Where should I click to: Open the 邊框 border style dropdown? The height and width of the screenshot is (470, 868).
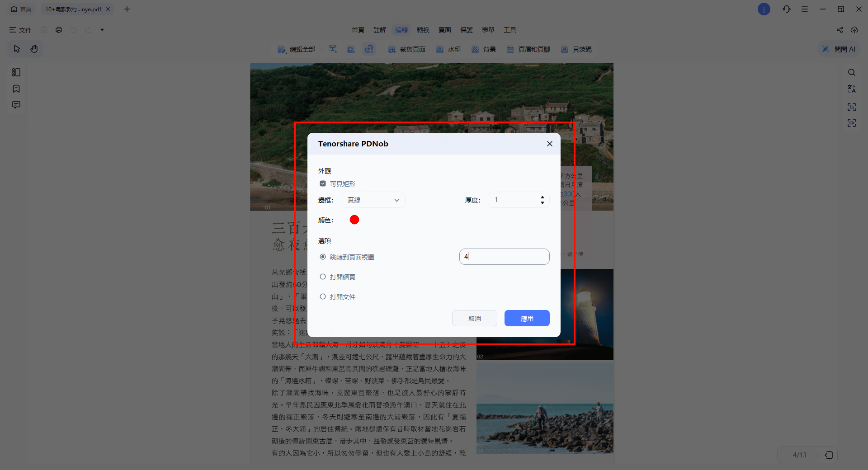pos(373,200)
